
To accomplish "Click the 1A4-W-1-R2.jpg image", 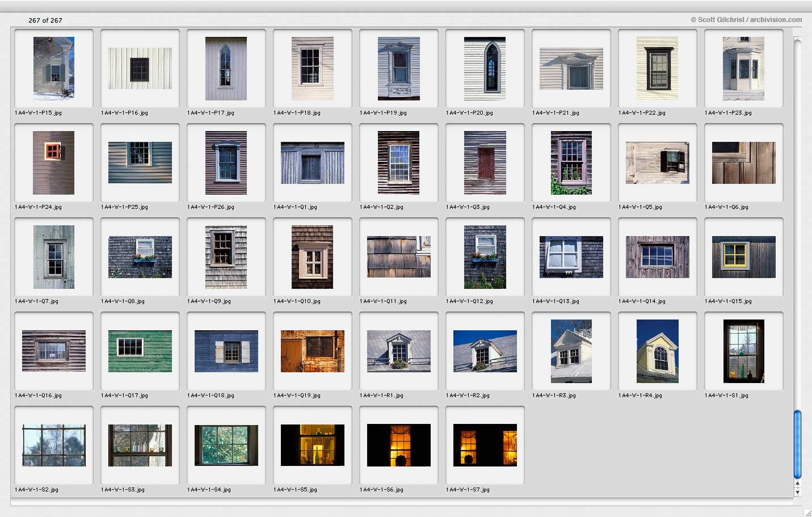I will [485, 351].
